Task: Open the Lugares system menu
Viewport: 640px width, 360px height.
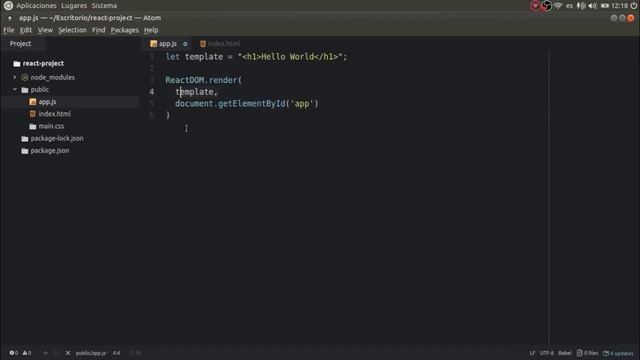Action: point(74,6)
